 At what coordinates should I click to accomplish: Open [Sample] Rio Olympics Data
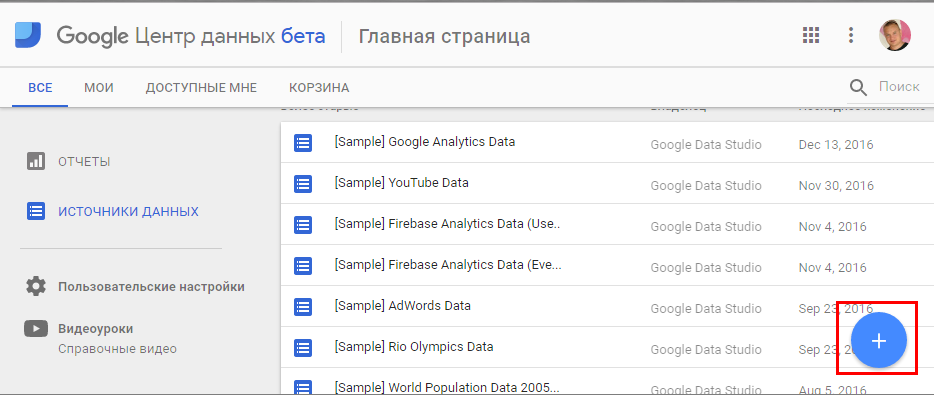(x=414, y=346)
